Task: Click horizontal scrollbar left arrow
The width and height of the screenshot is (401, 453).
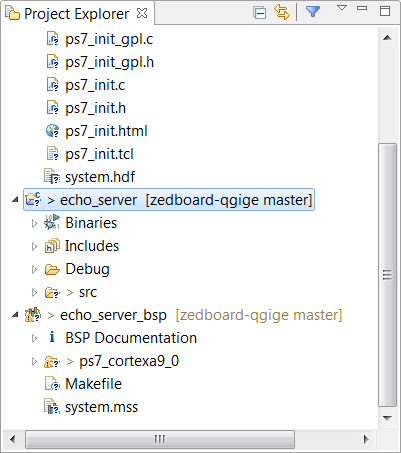Action: click(13, 439)
